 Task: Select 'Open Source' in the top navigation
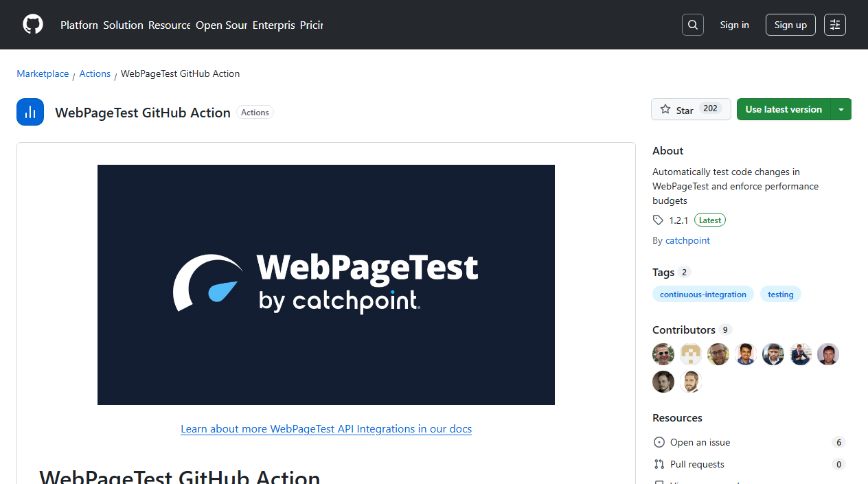click(220, 25)
